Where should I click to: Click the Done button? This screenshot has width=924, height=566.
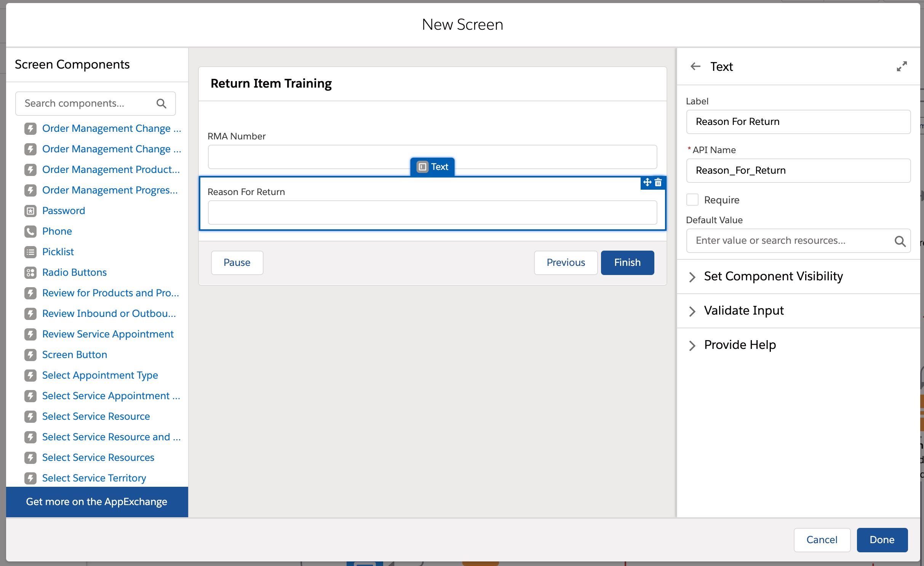(x=882, y=540)
